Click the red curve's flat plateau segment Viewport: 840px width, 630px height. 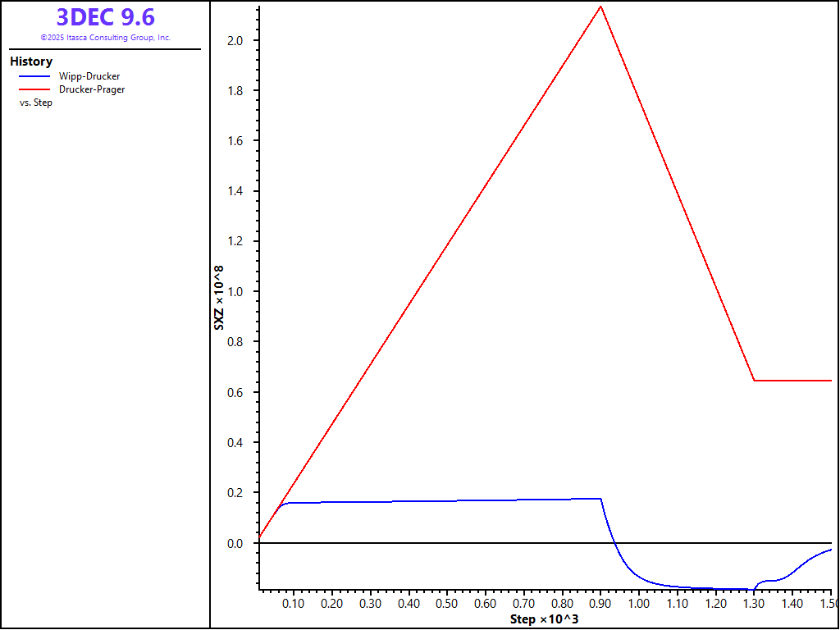pyautogui.click(x=792, y=381)
